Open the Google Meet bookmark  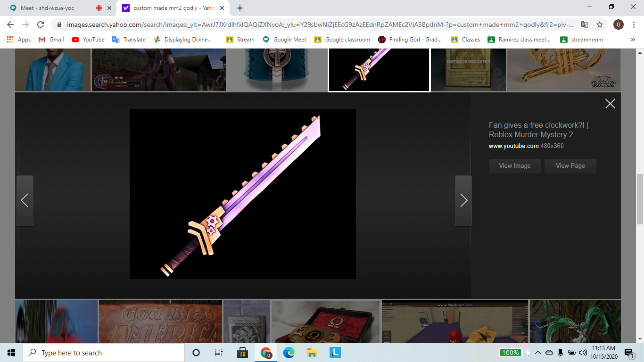click(x=284, y=40)
